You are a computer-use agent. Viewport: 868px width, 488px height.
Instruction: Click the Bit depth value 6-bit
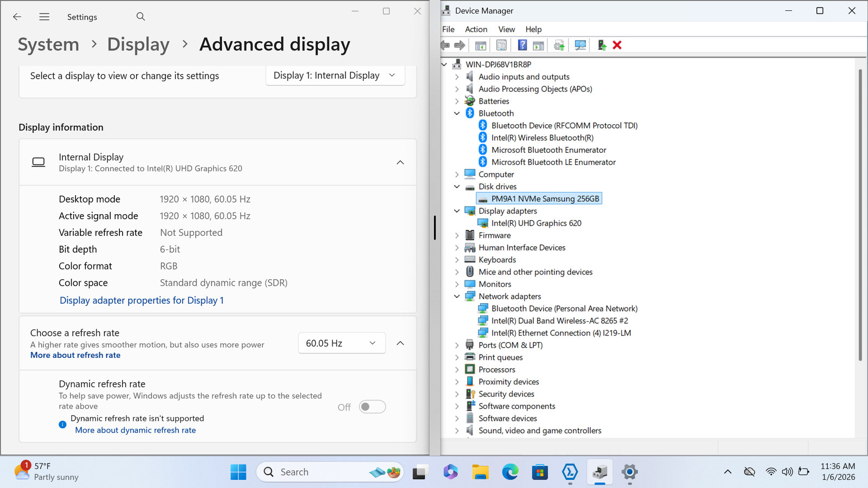coord(170,249)
